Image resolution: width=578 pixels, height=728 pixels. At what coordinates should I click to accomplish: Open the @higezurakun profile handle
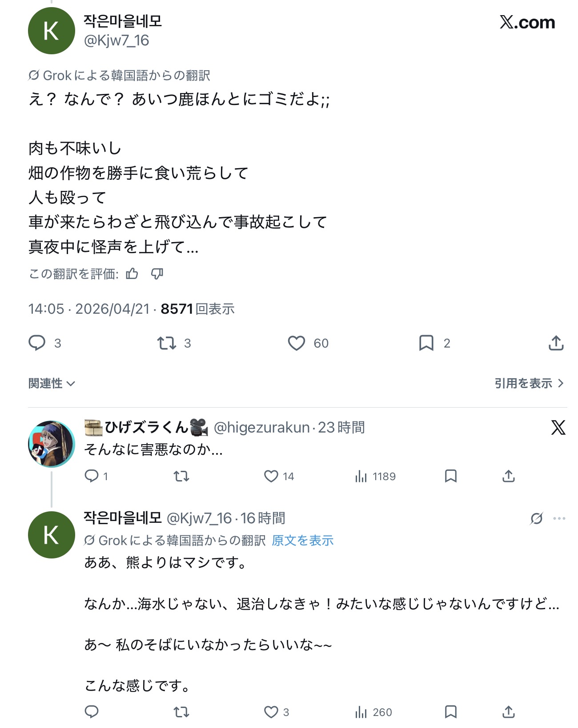[261, 428]
